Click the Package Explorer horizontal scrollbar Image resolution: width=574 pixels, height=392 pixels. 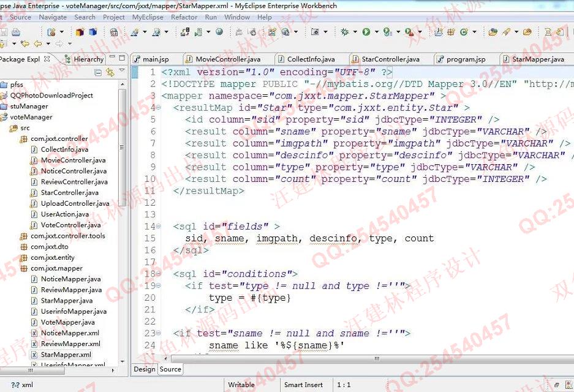33,371
